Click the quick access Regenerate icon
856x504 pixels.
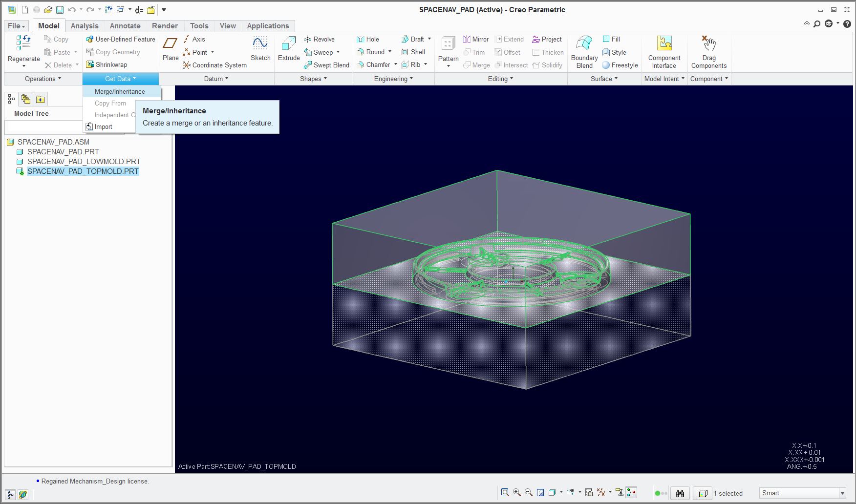pyautogui.click(x=108, y=10)
